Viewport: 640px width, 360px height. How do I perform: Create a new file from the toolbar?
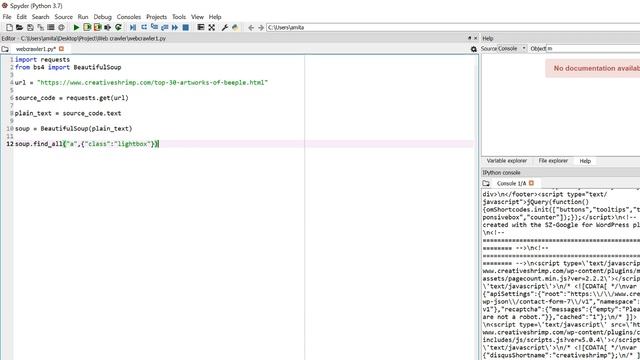coord(9,27)
